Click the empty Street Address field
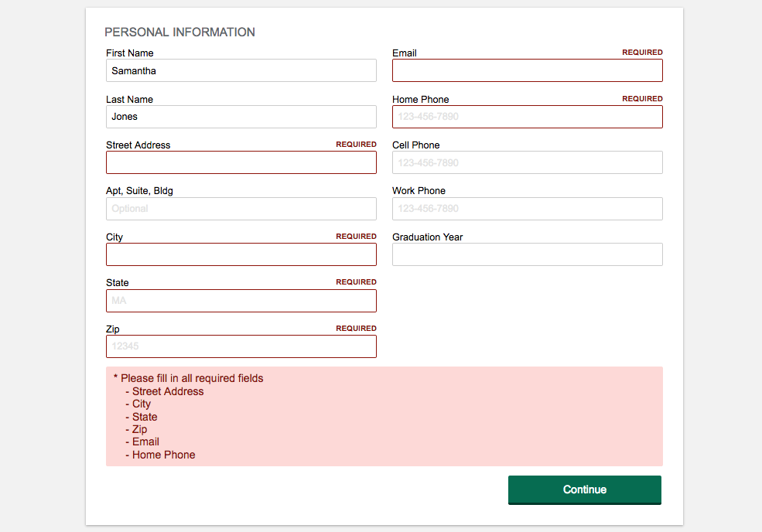This screenshot has width=762, height=532. click(x=241, y=162)
